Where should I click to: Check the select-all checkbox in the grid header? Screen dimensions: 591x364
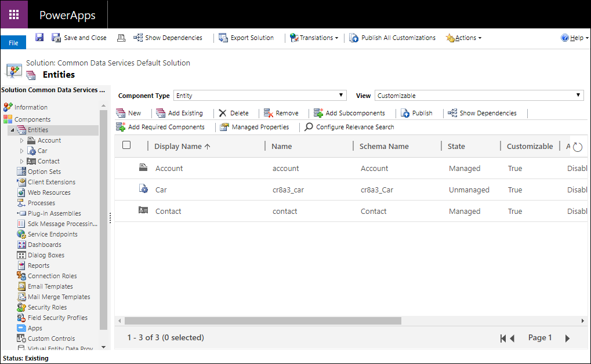(x=126, y=145)
